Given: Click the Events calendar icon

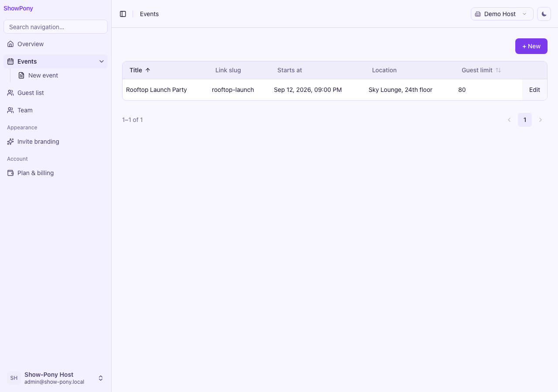Looking at the screenshot, I should tap(10, 61).
